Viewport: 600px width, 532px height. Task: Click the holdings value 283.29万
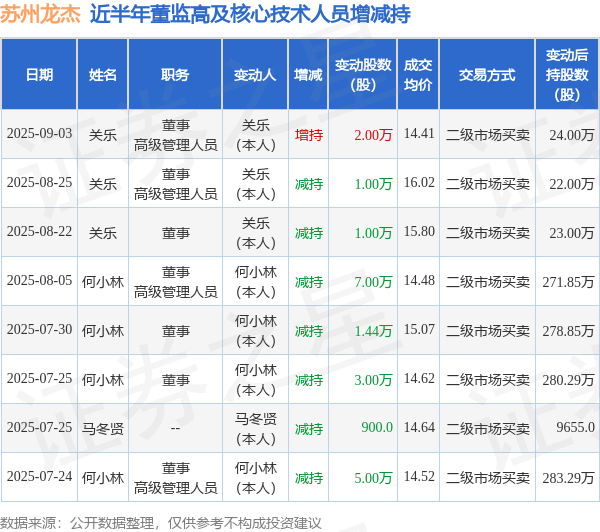tap(568, 478)
